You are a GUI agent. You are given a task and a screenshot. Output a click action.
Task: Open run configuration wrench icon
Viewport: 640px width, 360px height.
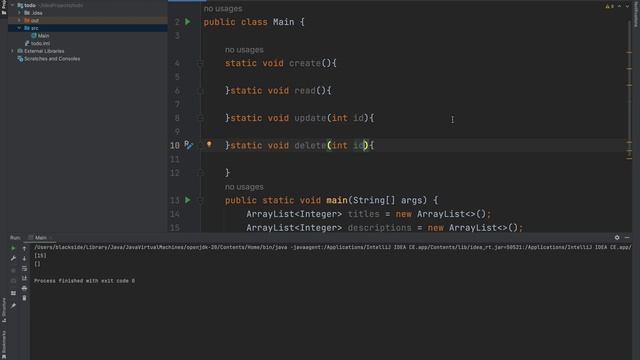pyautogui.click(x=13, y=258)
